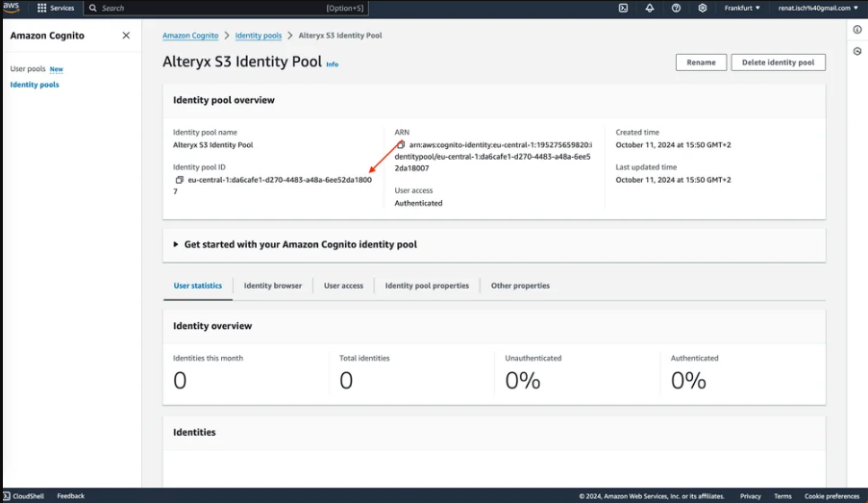The image size is (868, 503).
Task: Select the Last updated time value
Action: point(673,180)
